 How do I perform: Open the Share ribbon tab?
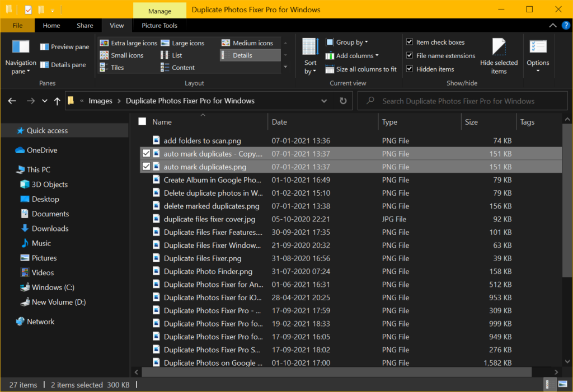point(85,26)
